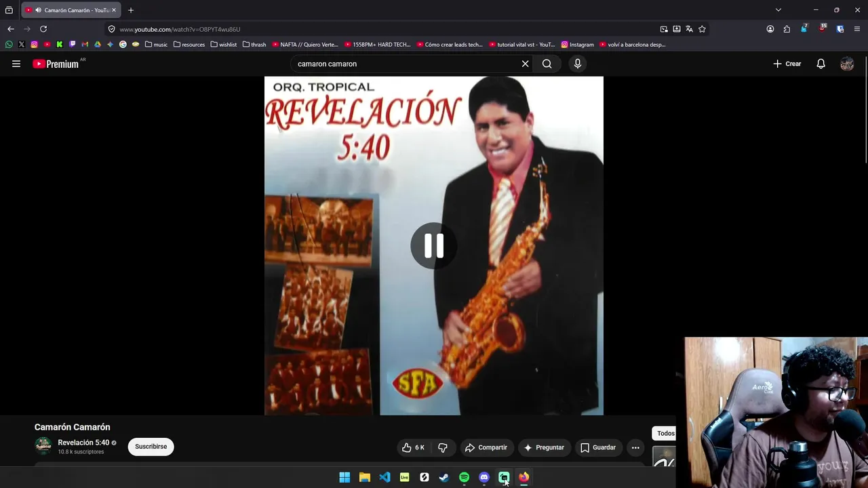Like the video with thumbs up
The width and height of the screenshot is (868, 488).
[x=413, y=447]
